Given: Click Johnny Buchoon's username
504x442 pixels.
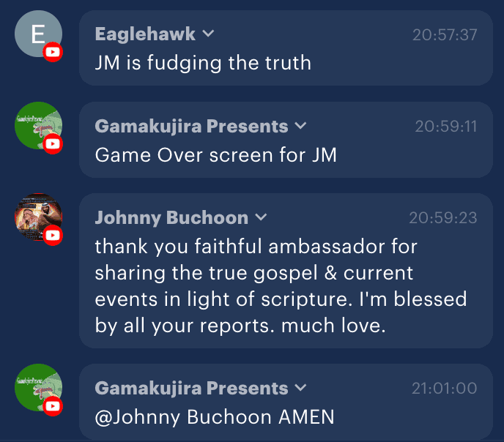Looking at the screenshot, I should pyautogui.click(x=171, y=218).
